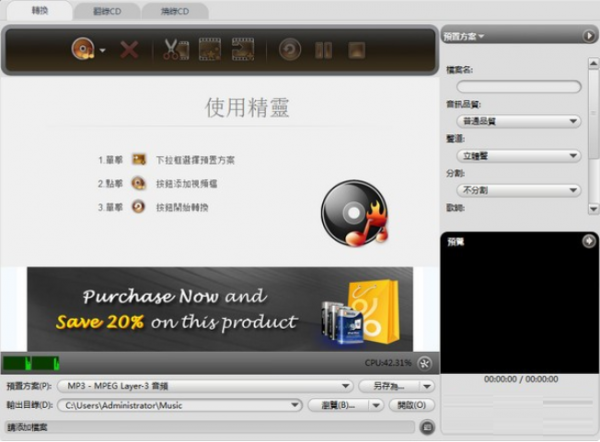This screenshot has width=600, height=442.
Task: Click the large disc with flame logo
Action: pyautogui.click(x=355, y=213)
